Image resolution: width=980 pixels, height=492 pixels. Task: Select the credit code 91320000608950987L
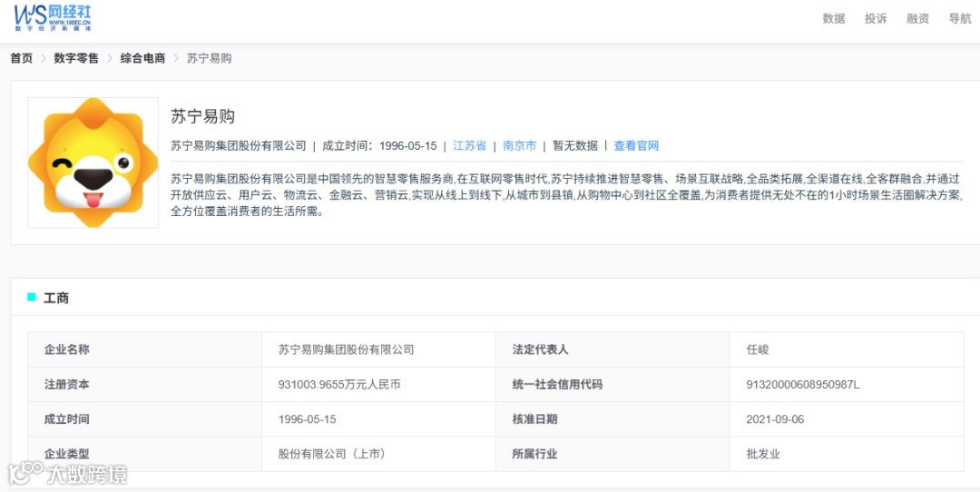pyautogui.click(x=802, y=385)
